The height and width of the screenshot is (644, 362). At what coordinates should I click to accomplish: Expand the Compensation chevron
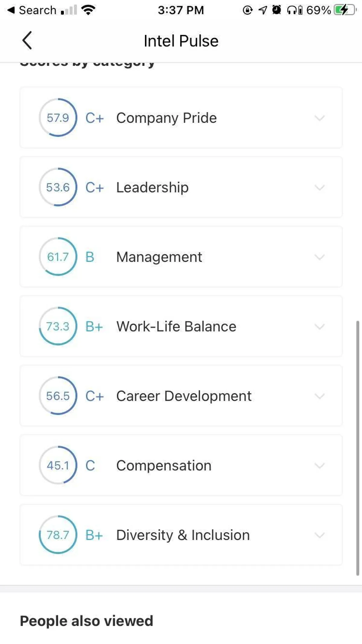pos(319,465)
